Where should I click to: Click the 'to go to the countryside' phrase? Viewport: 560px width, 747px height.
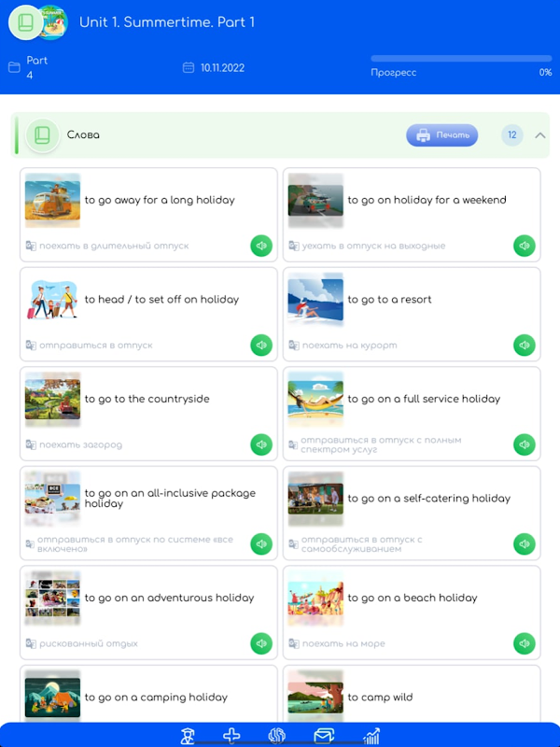[147, 400]
